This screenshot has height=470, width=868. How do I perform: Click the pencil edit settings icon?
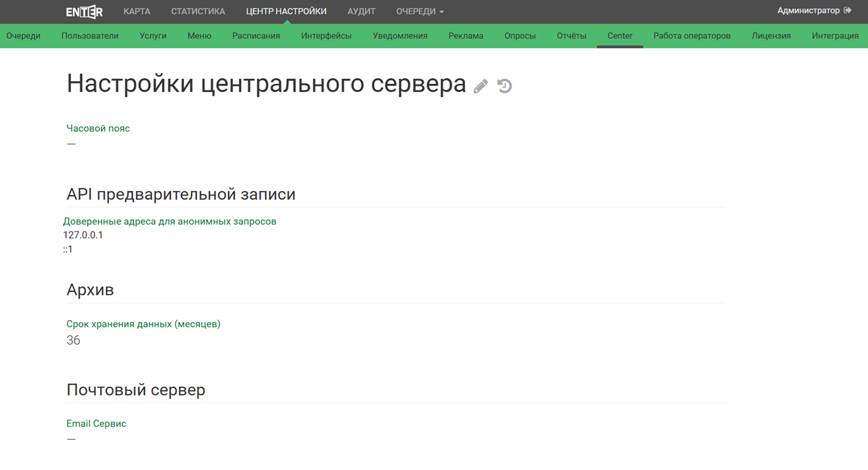tap(481, 86)
